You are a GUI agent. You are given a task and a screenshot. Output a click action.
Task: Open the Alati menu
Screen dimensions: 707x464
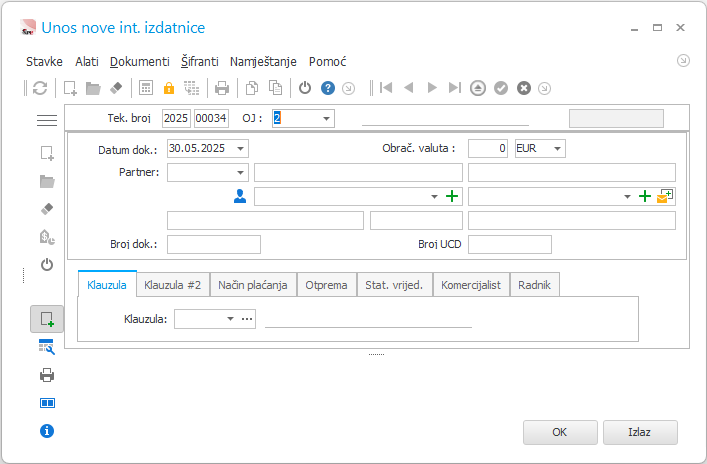pos(87,61)
